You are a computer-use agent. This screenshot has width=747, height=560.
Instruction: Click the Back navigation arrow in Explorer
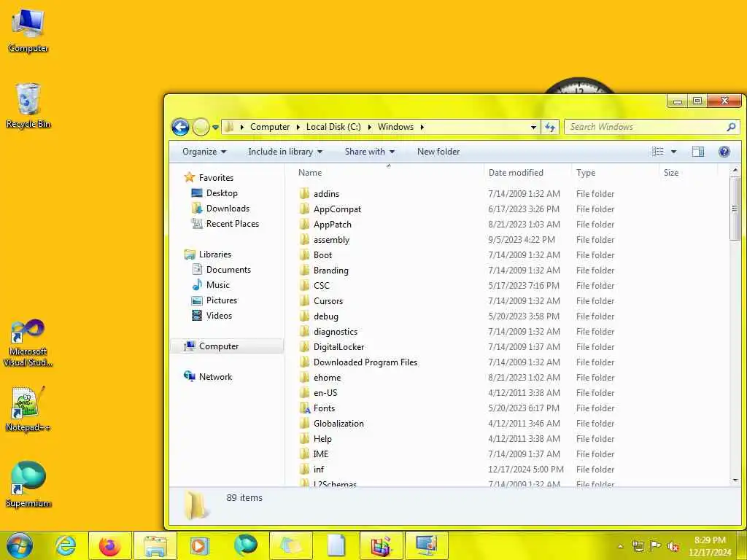(x=180, y=127)
